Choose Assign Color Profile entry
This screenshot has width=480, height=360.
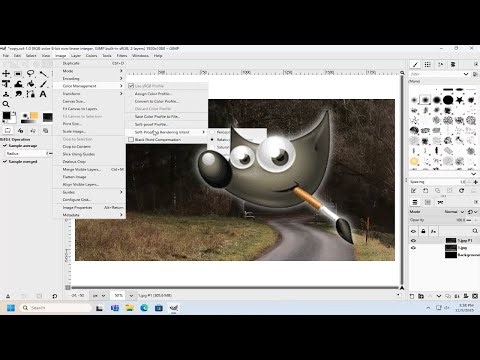[166, 94]
